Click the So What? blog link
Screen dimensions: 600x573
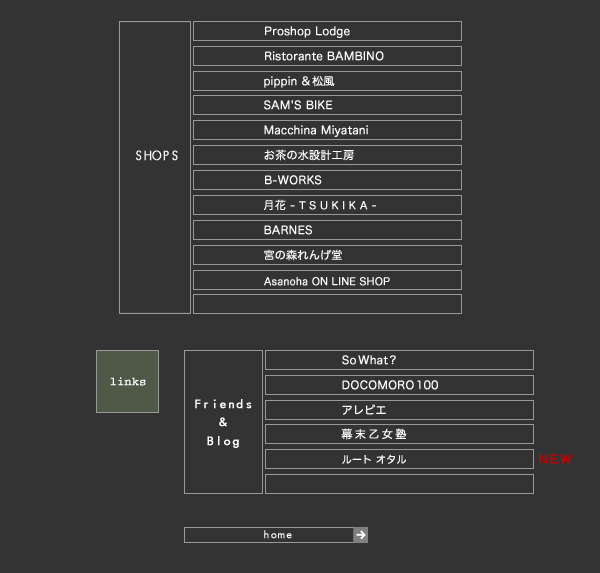(x=369, y=360)
